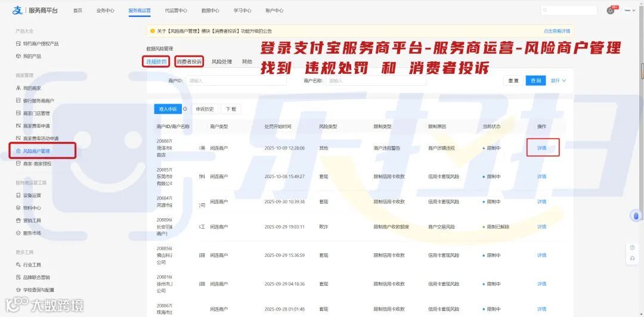Screen dimensions: 644x317
Task: Click the 处罚开始时间 column header
Action: tap(278, 126)
